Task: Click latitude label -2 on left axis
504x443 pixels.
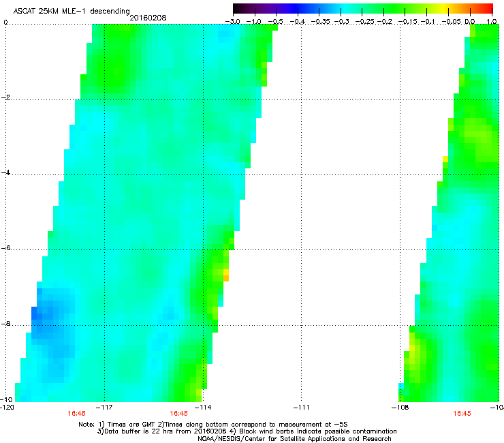Action: click(5, 97)
